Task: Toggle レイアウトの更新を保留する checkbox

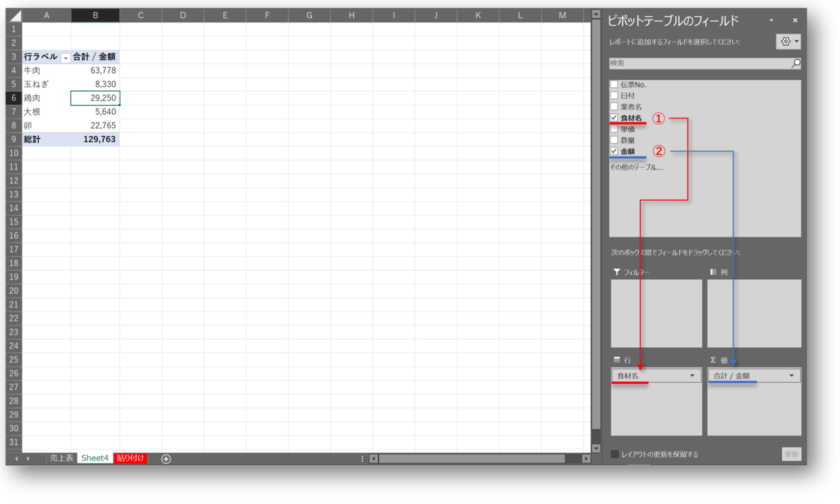Action: [x=615, y=454]
